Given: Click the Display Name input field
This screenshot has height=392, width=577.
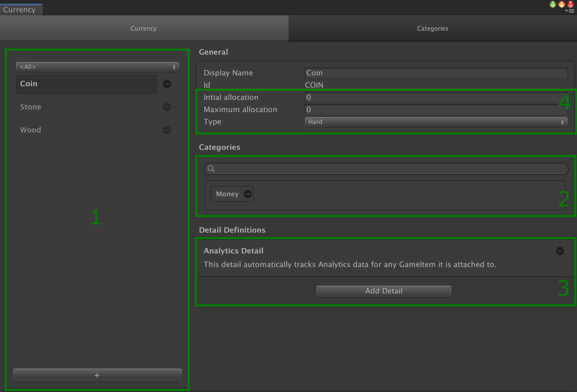Looking at the screenshot, I should (x=436, y=73).
